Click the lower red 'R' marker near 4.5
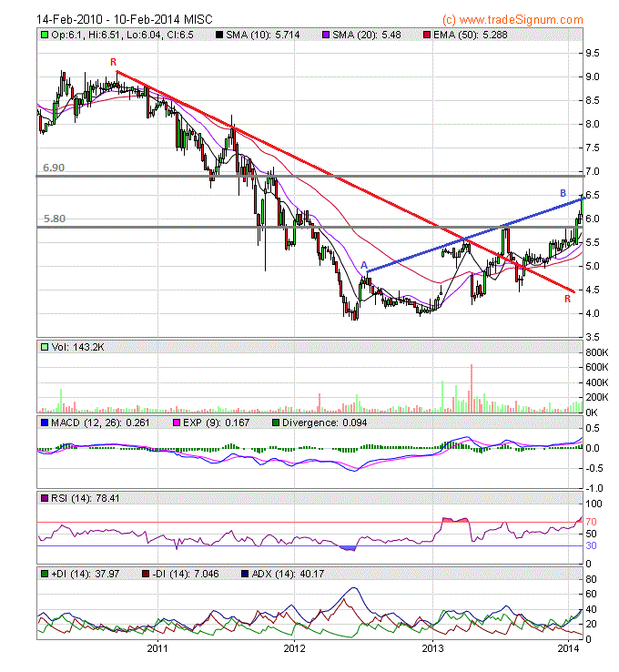Image resolution: width=619 pixels, height=672 pixels. tap(568, 300)
